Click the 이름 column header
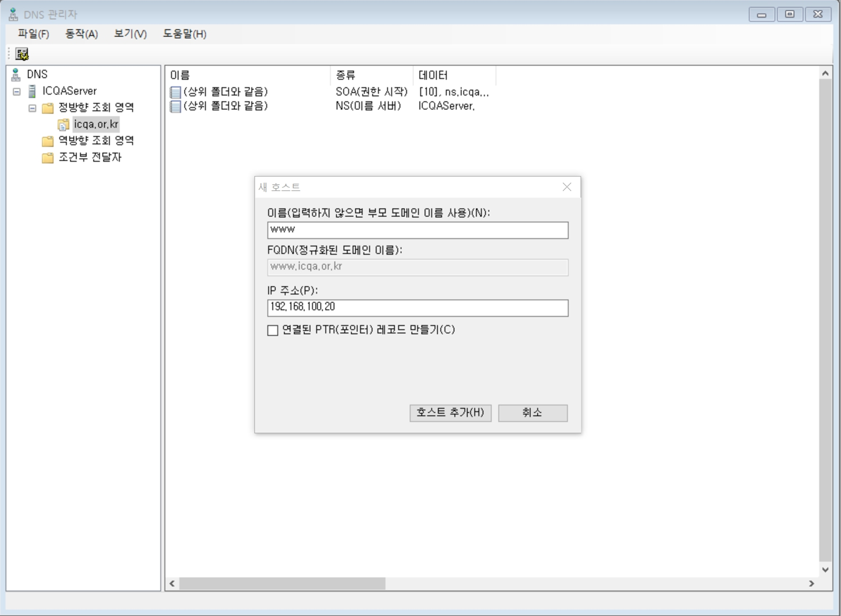841x616 pixels. coord(248,75)
